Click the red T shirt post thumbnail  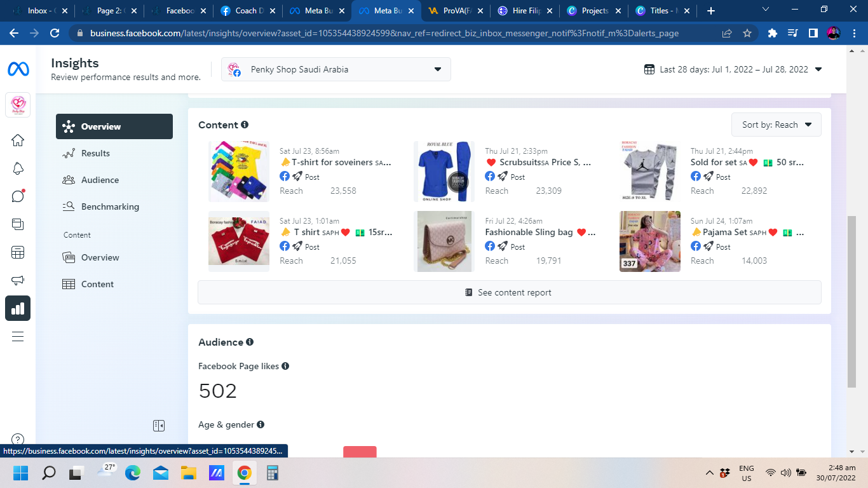tap(239, 241)
